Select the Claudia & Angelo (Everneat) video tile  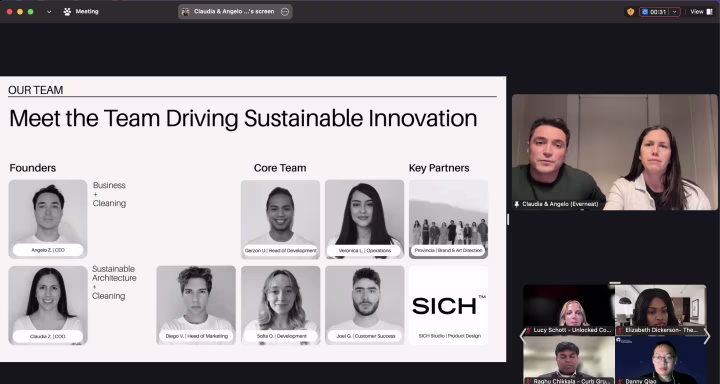coord(615,152)
